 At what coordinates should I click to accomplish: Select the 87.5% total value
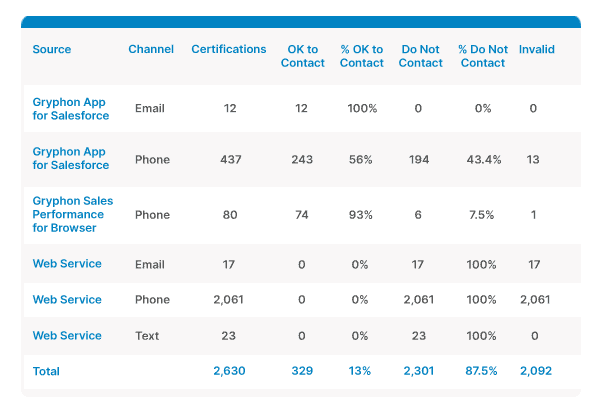pos(481,371)
